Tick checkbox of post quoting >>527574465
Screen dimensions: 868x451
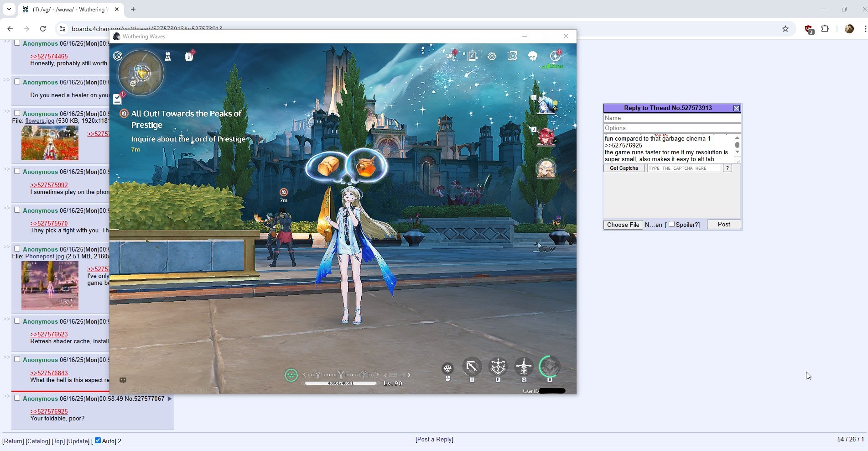(17, 43)
